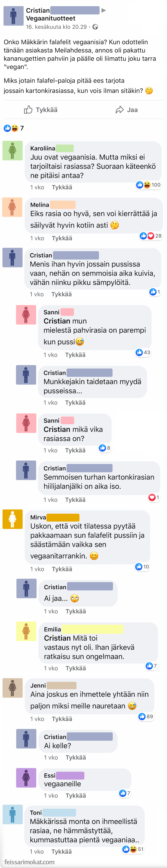The image size is (167, 868).
Task: Open the public globe privacy icon
Action: pos(95,27)
